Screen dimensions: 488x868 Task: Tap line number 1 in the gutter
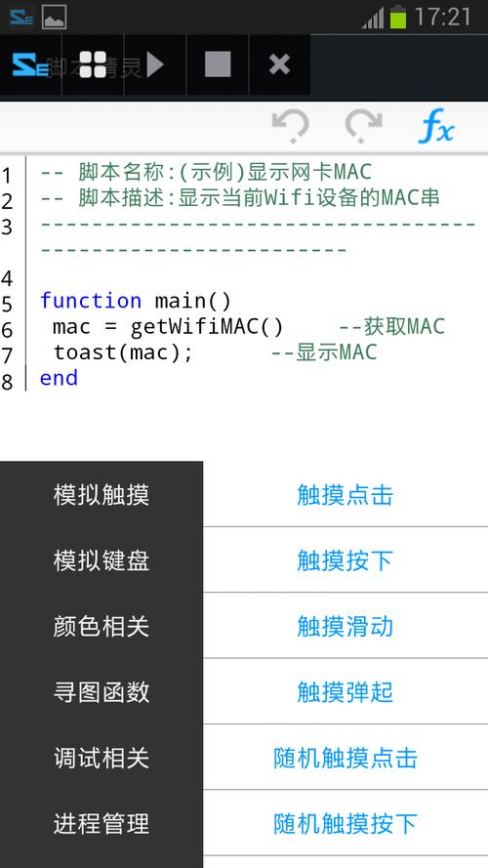(x=7, y=176)
